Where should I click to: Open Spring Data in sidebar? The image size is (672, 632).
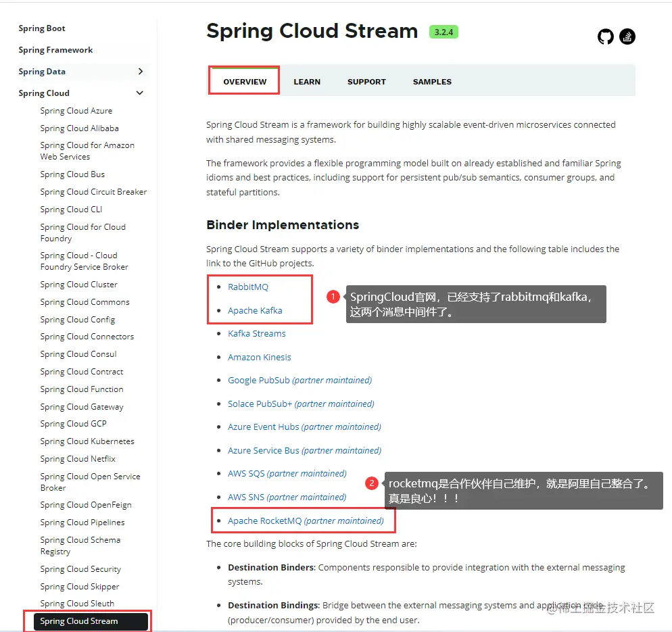point(41,72)
